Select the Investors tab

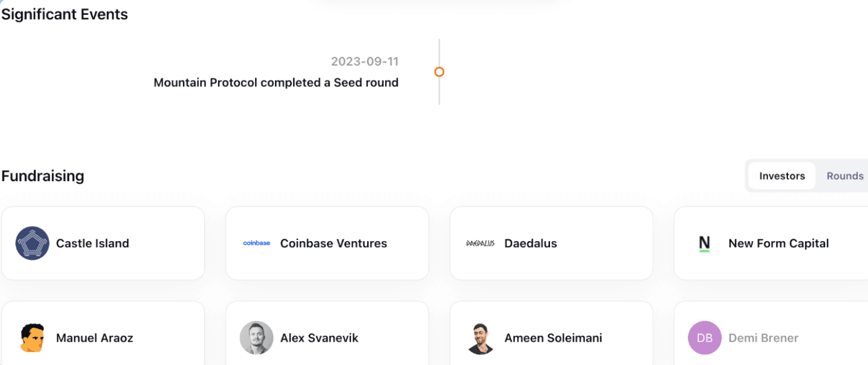(782, 176)
